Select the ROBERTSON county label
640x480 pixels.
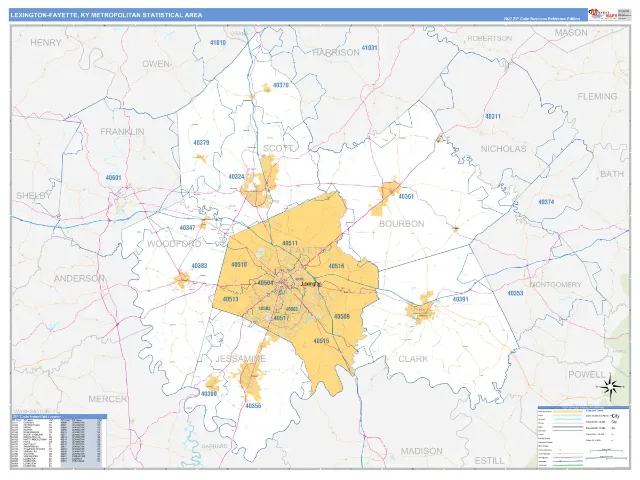pyautogui.click(x=489, y=38)
